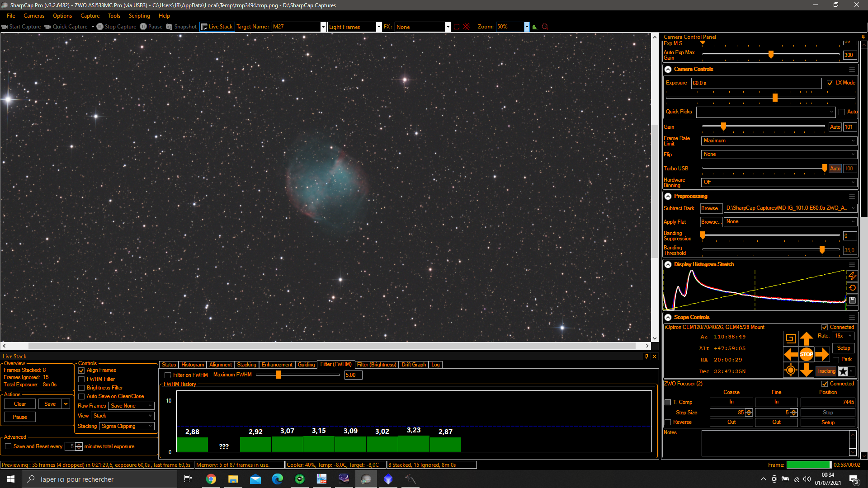Move the mount down with the down arrow

click(807, 370)
